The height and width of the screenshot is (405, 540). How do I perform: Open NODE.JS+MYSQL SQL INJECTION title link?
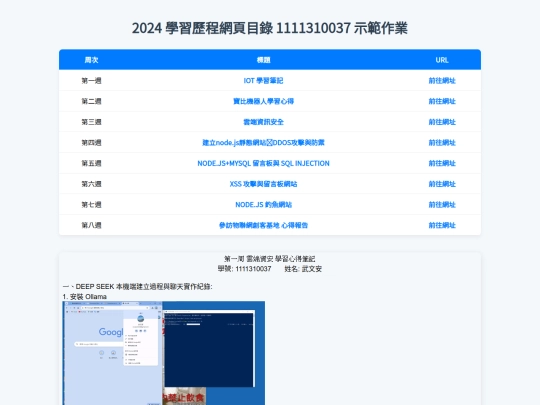(x=263, y=163)
